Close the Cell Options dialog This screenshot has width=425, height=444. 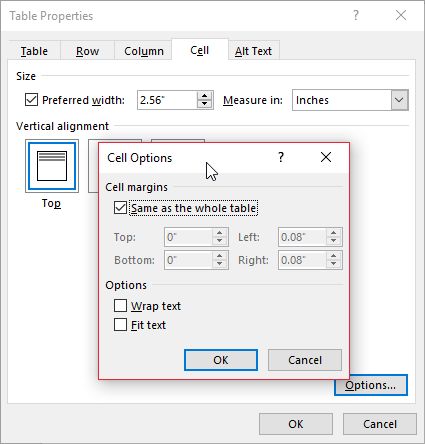pos(326,157)
